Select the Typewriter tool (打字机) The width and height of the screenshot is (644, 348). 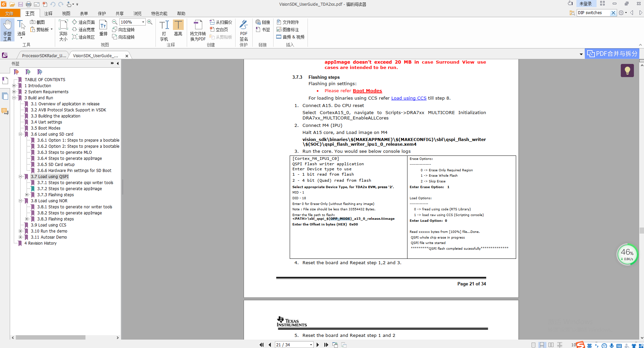pos(164,30)
